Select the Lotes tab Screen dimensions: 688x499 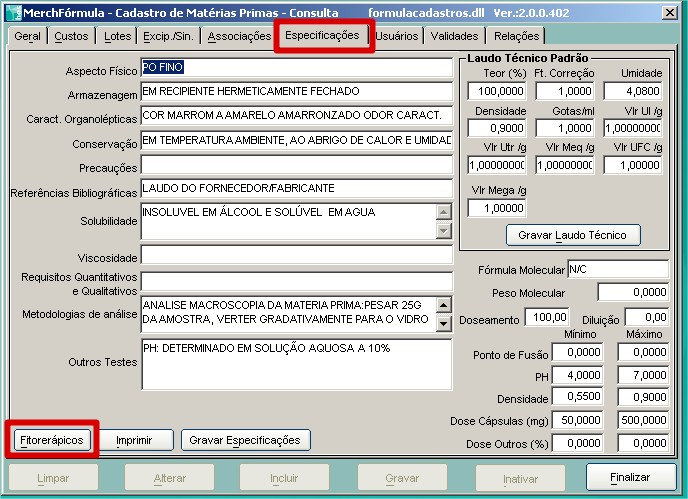(x=117, y=36)
